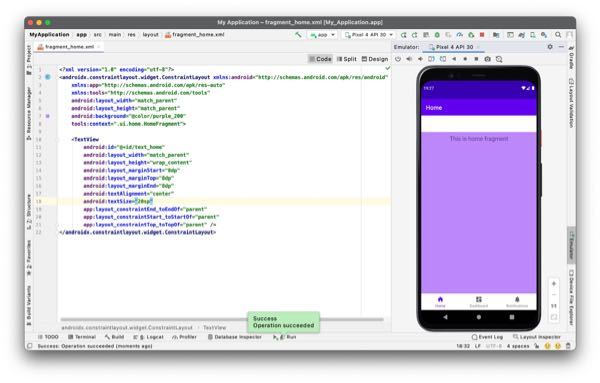Click the emulator volume up icon

tap(409, 59)
